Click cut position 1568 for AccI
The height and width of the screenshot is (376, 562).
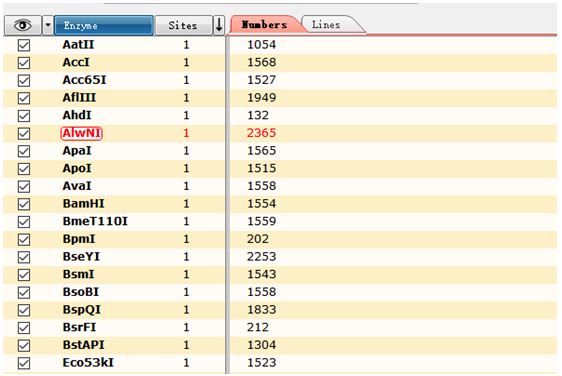pyautogui.click(x=262, y=62)
